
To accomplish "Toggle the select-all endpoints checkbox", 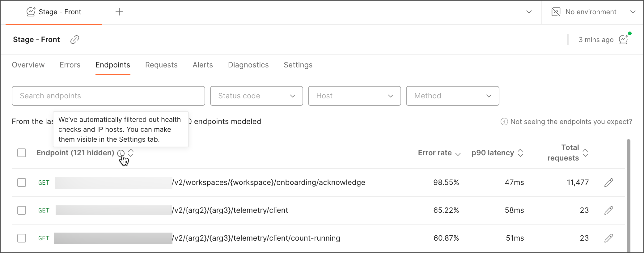I will coord(22,153).
